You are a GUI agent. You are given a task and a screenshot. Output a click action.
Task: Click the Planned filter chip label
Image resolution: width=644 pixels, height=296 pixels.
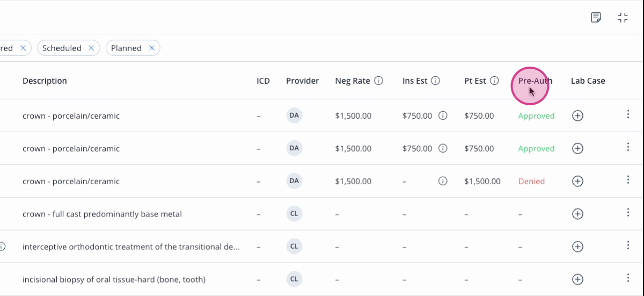pos(126,48)
